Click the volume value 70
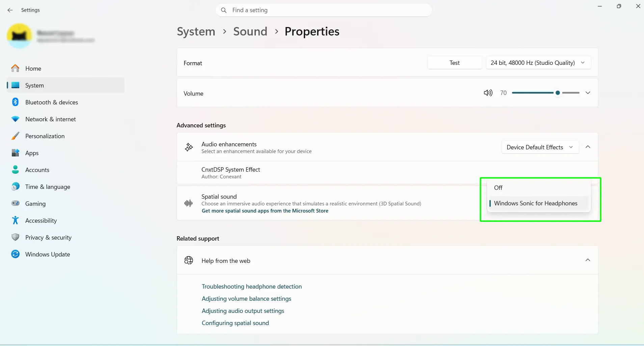The image size is (644, 346). tap(503, 93)
